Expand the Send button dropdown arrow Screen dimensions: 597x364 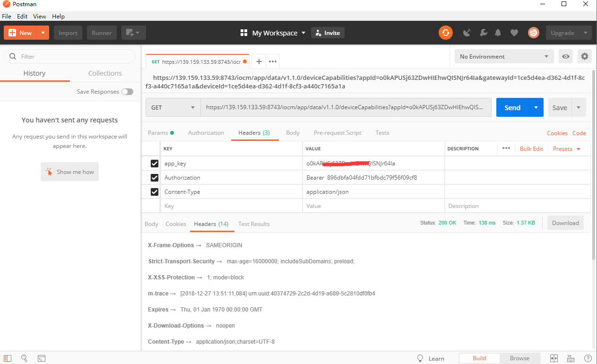pyautogui.click(x=536, y=107)
